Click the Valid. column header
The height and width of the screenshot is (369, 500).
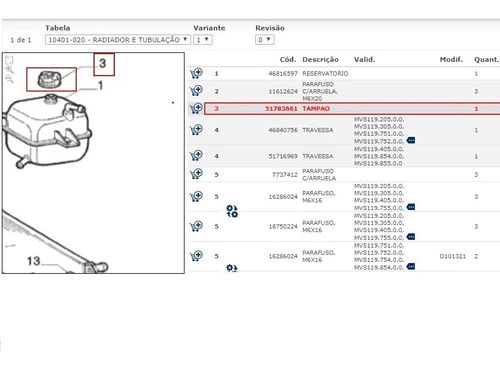pos(364,59)
